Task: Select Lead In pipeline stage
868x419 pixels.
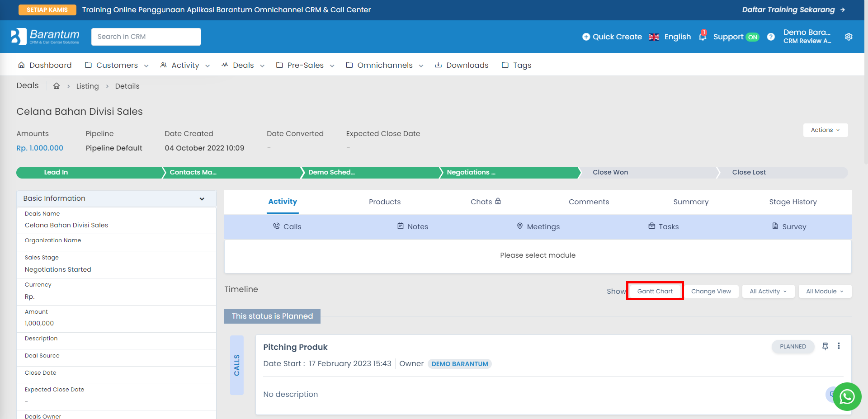Action: click(x=90, y=173)
